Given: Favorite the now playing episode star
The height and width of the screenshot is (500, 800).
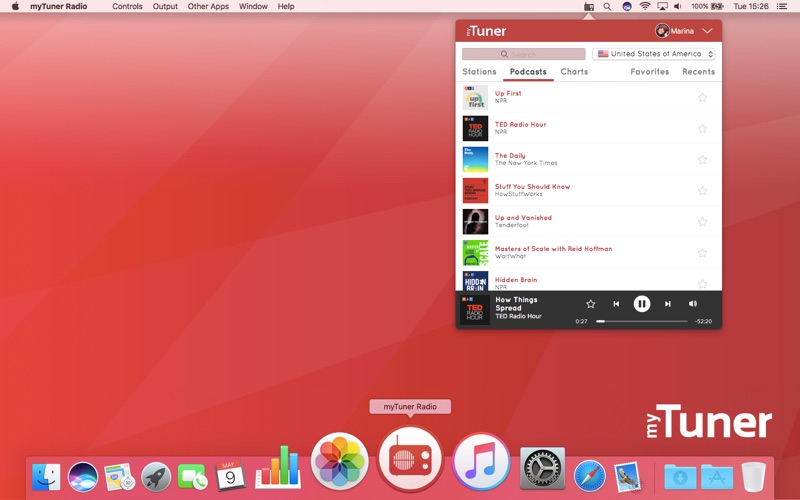Looking at the screenshot, I should [590, 304].
